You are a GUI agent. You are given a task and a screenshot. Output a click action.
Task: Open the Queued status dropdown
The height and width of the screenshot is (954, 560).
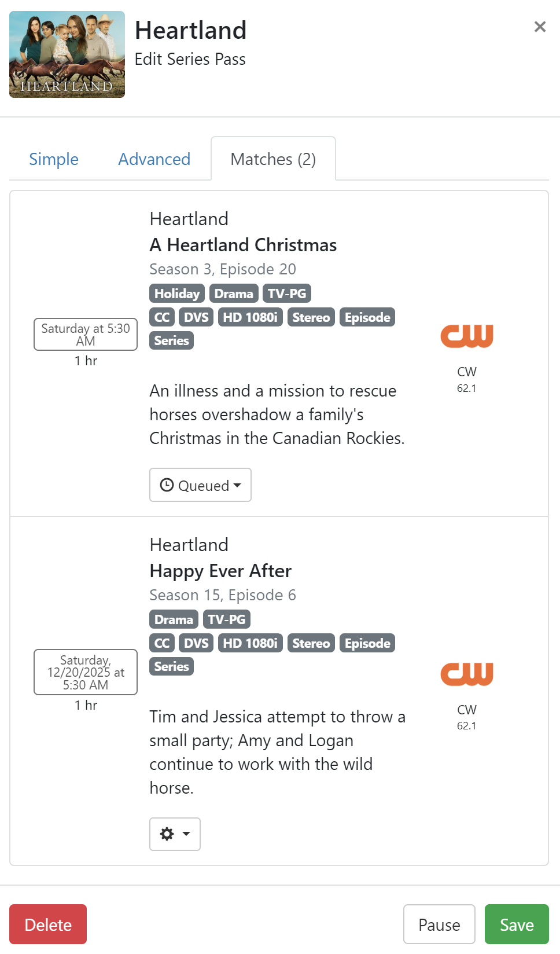[200, 485]
